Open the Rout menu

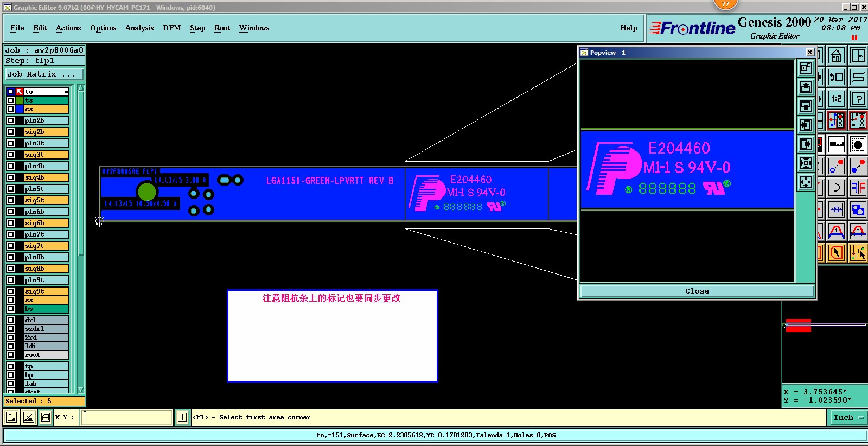222,28
